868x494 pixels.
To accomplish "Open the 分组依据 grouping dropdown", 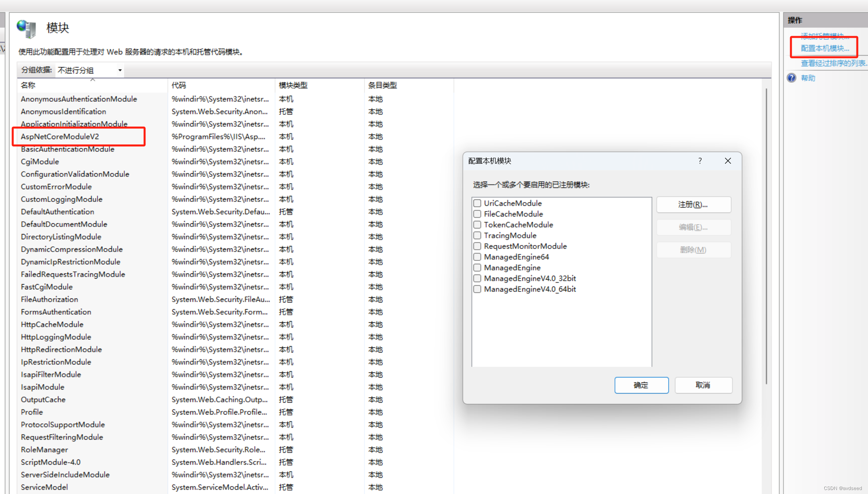I will (90, 70).
